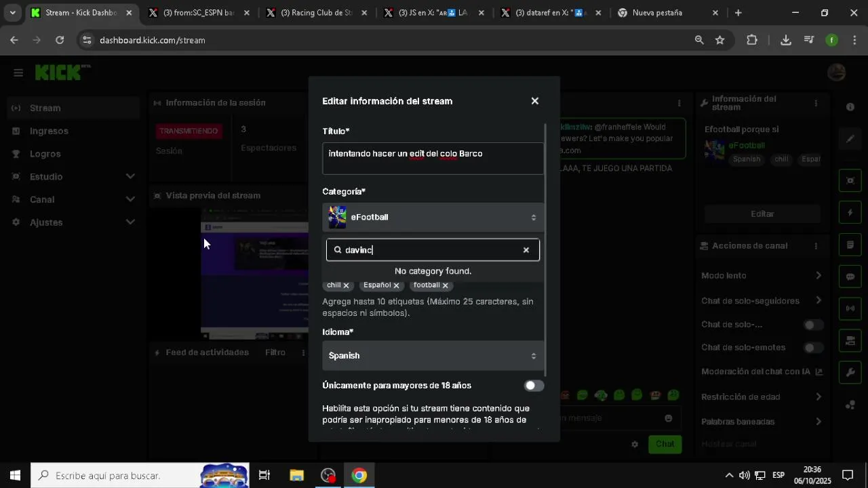Click the chat bubble icon in right sidebar
This screenshot has height=488, width=868.
point(850,277)
